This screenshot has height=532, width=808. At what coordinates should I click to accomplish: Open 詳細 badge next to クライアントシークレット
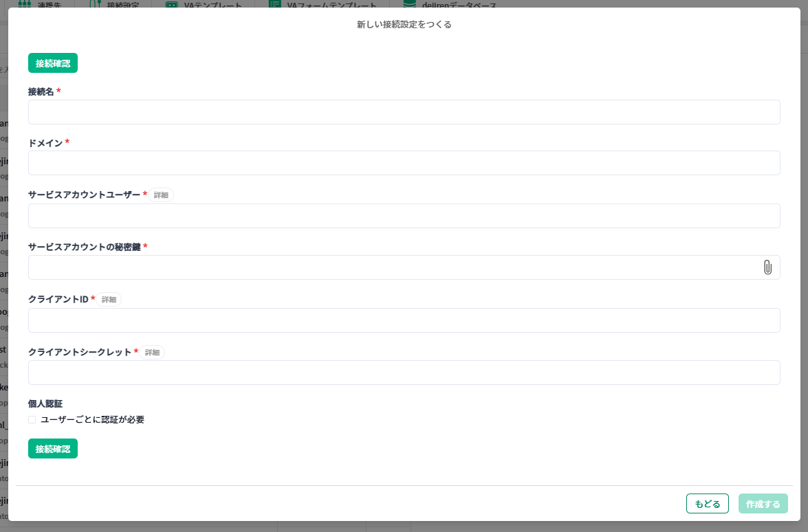pos(152,353)
